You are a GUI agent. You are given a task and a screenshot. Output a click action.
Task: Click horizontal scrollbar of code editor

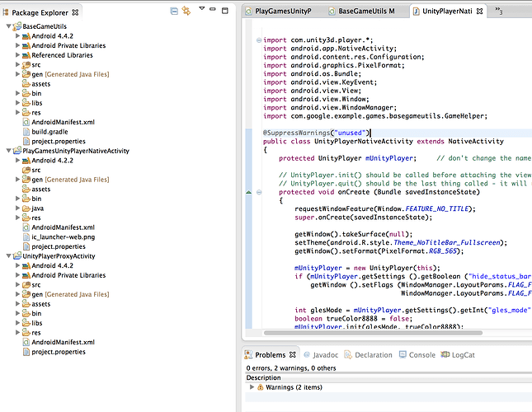coord(373,333)
